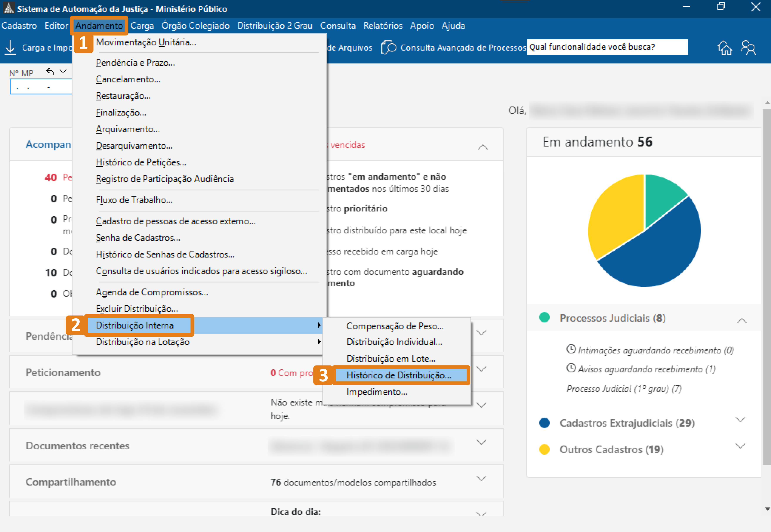Viewport: 771px width, 532px height.
Task: Open Distribuição na Lotação submenu
Action: pyautogui.click(x=142, y=342)
